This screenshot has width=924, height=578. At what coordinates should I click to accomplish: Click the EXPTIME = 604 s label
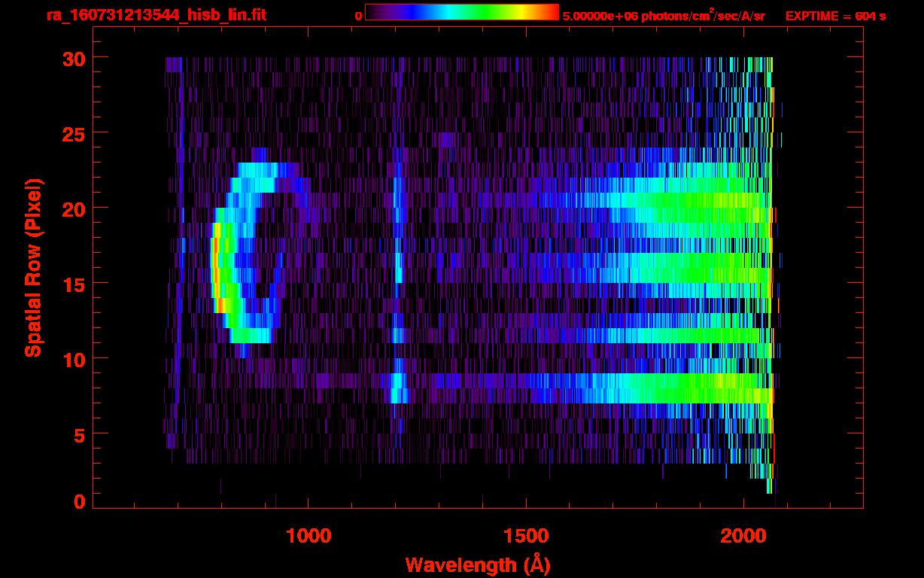(x=835, y=16)
